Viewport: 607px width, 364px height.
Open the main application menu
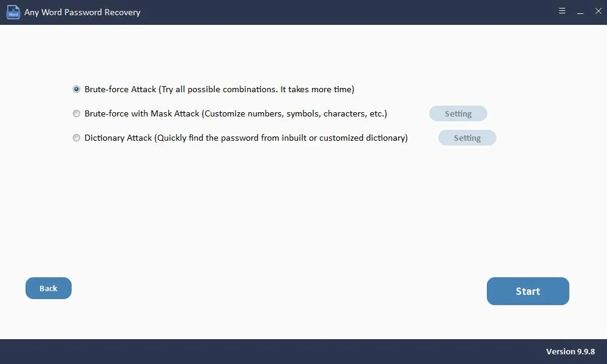pos(561,10)
